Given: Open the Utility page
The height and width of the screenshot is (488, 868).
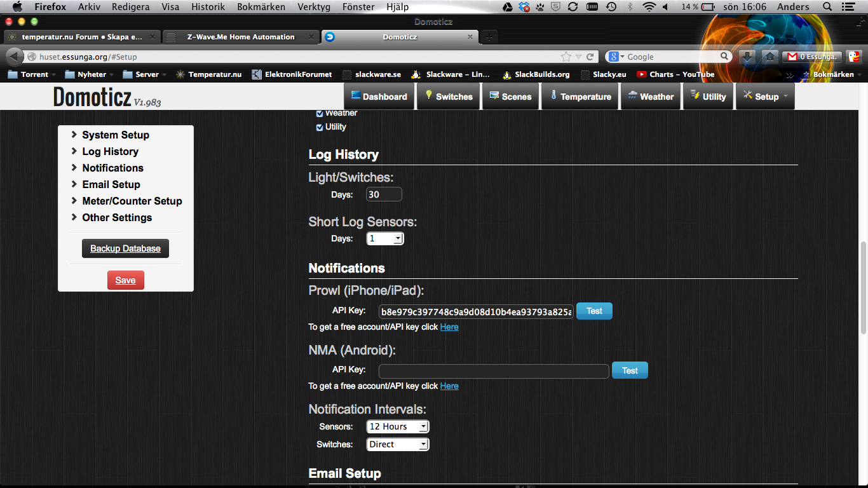Looking at the screenshot, I should [708, 97].
